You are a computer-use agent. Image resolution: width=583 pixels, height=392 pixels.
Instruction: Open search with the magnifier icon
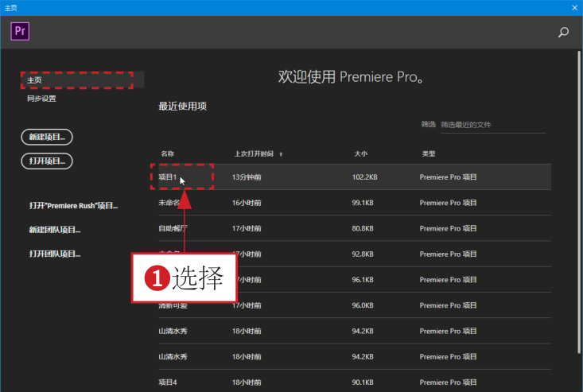click(x=563, y=33)
